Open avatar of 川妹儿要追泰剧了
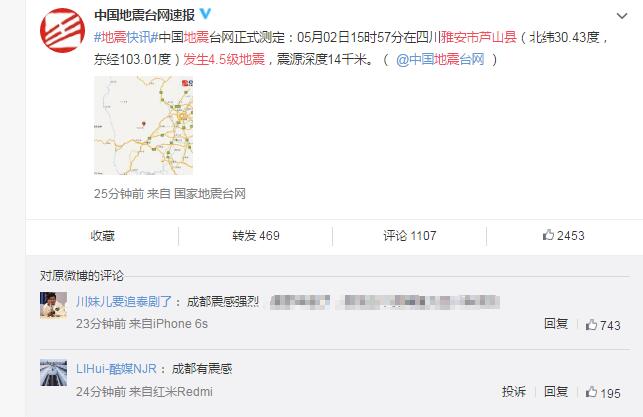Viewport: 643px width, 417px height. pos(53,305)
